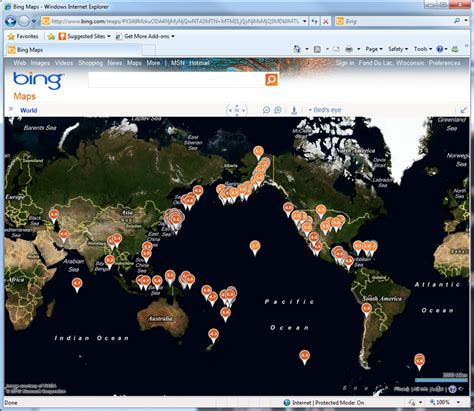Click the pushpin in the central Pacific near Hawaii
This screenshot has height=411, width=474.
(255, 248)
